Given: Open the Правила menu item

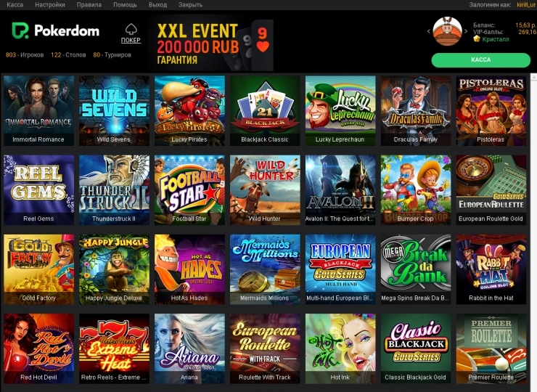Looking at the screenshot, I should (x=89, y=5).
